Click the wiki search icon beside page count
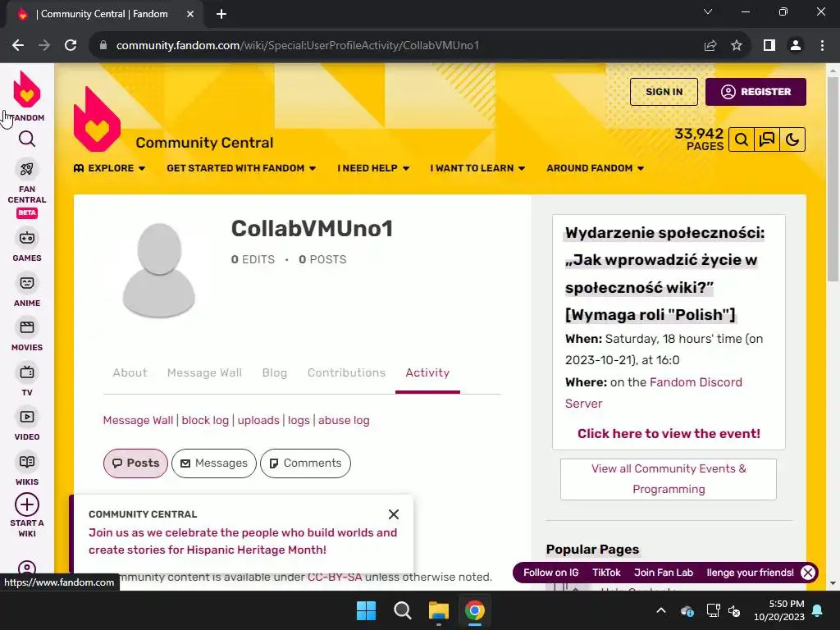Image resolution: width=840 pixels, height=630 pixels. [742, 139]
